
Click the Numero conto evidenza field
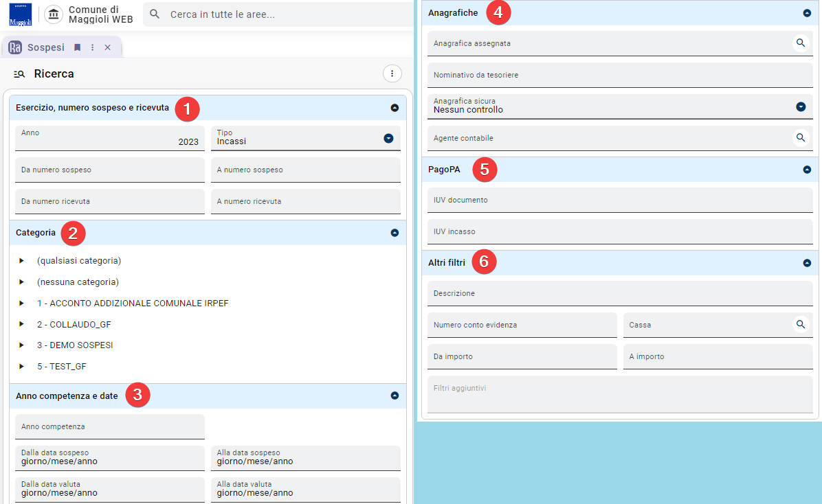[x=522, y=325]
